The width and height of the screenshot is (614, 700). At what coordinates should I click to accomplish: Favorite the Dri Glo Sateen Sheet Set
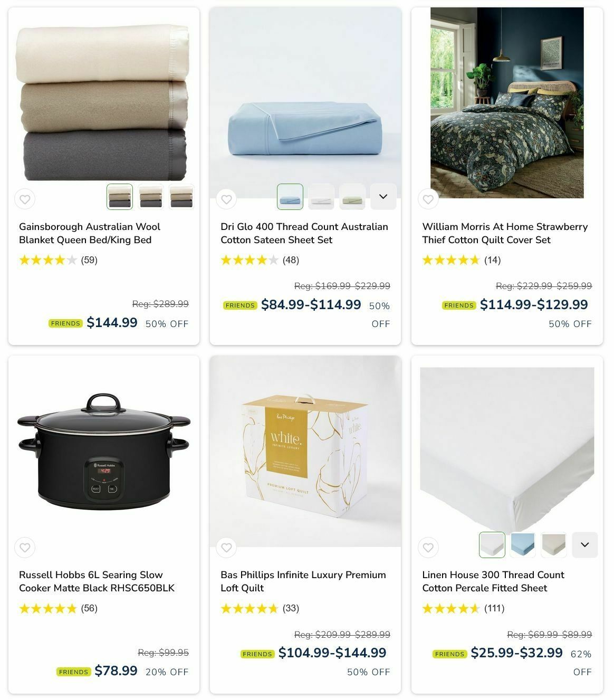point(226,199)
